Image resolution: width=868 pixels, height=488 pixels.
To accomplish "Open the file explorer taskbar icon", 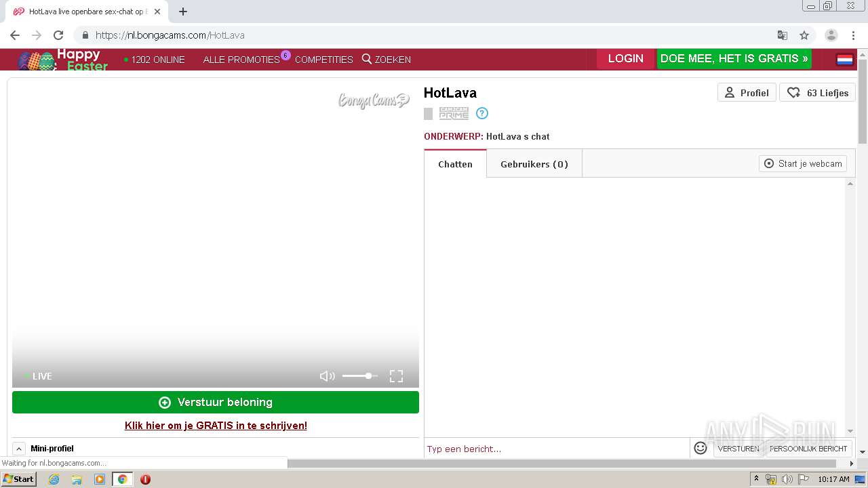I will click(x=77, y=479).
